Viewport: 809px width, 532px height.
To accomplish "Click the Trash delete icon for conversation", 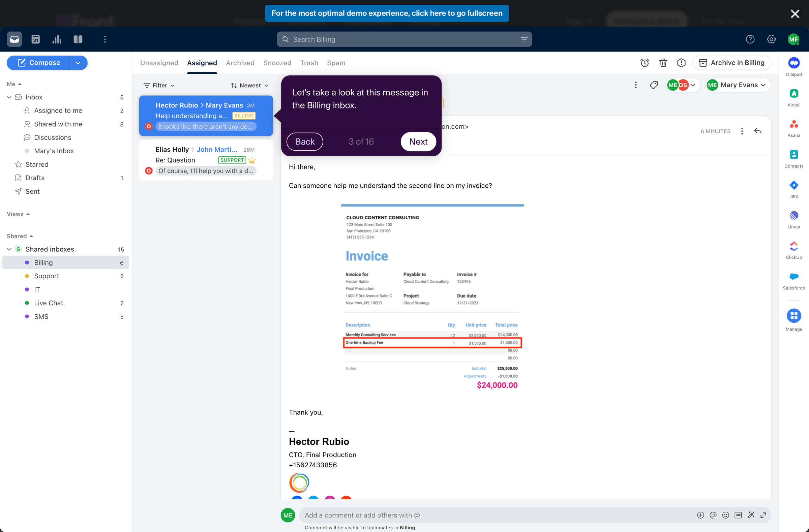I will 663,63.
